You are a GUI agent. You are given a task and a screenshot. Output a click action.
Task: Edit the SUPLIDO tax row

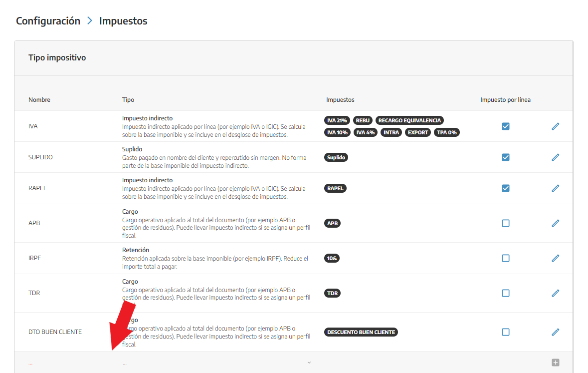555,157
